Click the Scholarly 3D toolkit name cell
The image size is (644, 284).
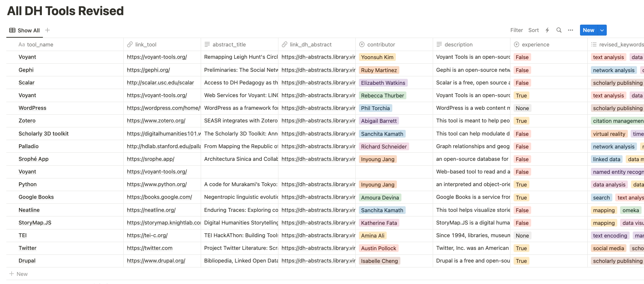(44, 134)
